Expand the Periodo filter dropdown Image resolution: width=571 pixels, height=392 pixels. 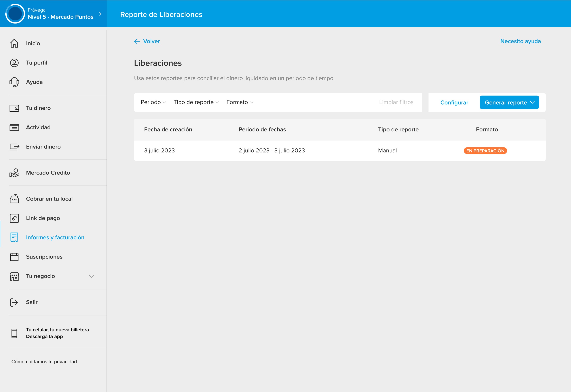[153, 102]
